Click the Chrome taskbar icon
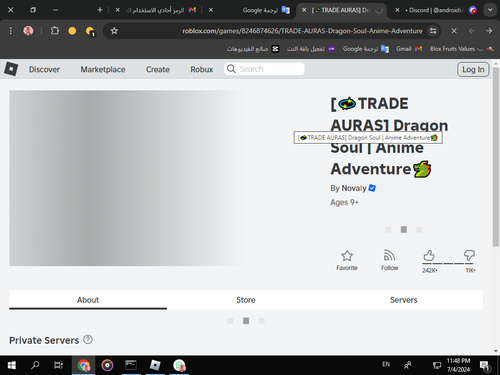This screenshot has width=500, height=375. pos(84,365)
